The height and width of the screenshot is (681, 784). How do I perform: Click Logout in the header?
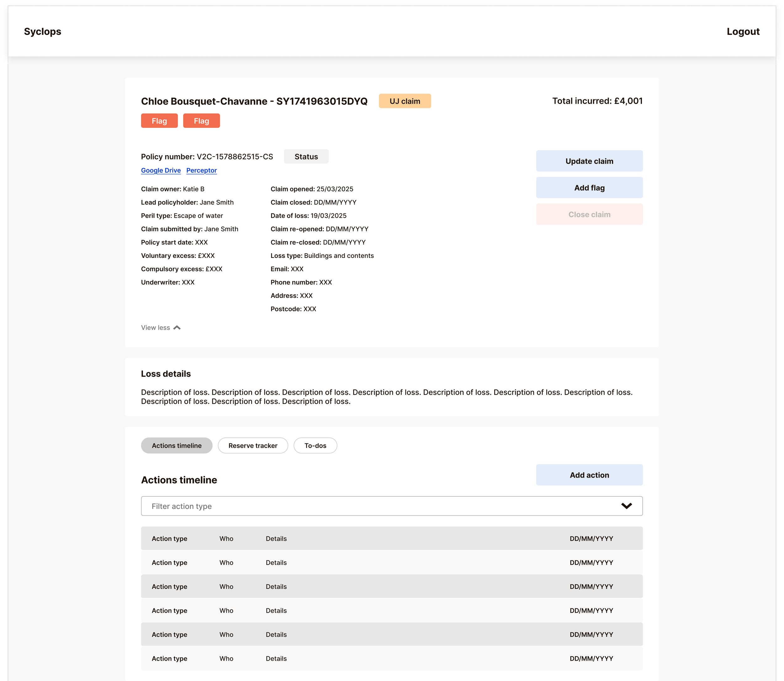[x=743, y=32]
